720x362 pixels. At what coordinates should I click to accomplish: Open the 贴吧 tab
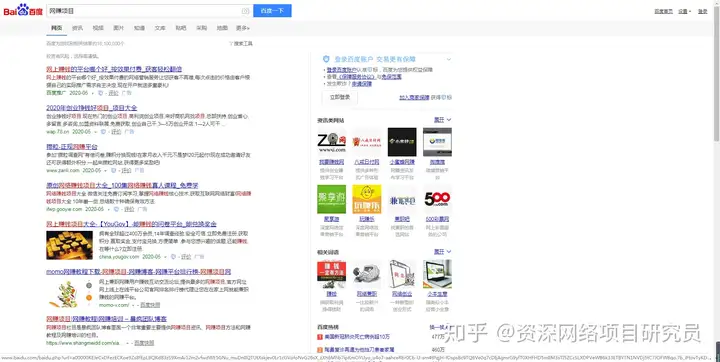(181, 28)
